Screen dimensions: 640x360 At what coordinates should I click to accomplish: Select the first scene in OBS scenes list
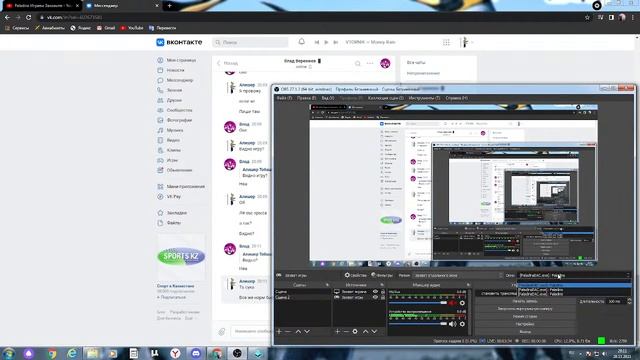(x=303, y=292)
